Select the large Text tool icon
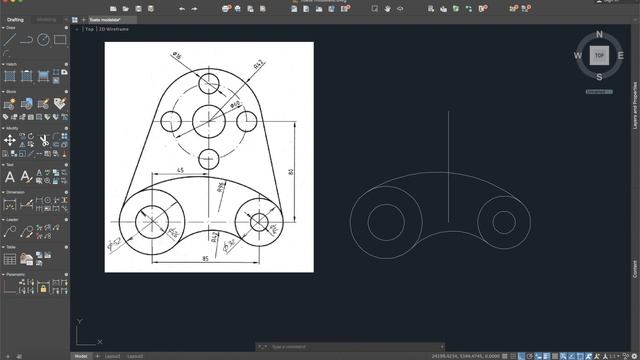The image size is (640, 360). [x=9, y=177]
